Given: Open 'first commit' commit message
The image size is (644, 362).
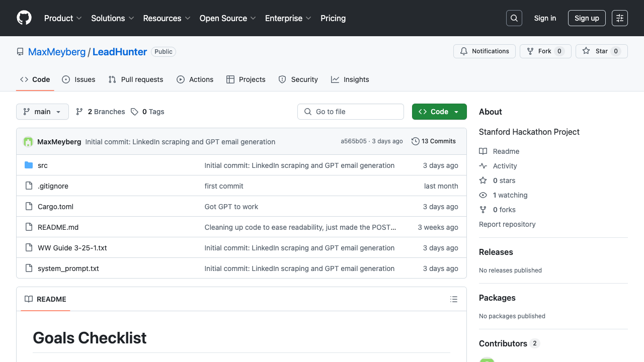Looking at the screenshot, I should tap(224, 186).
